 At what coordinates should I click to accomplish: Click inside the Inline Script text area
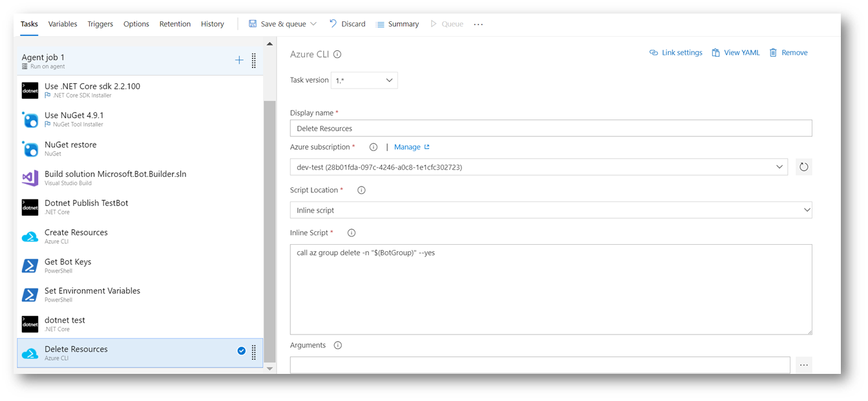click(x=551, y=289)
